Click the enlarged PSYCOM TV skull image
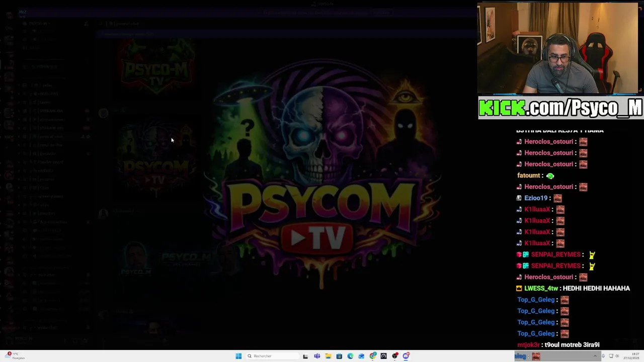This screenshot has width=644, height=362. [x=323, y=173]
